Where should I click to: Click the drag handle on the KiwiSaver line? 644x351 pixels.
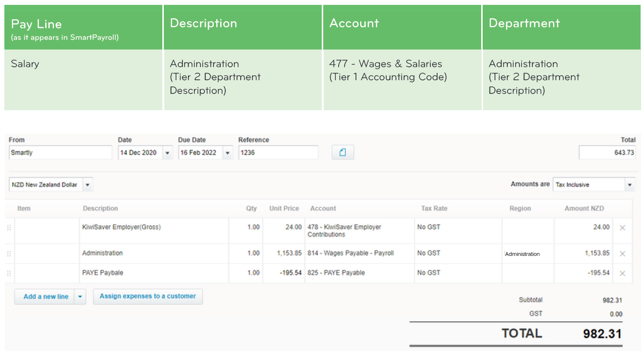tap(8, 227)
